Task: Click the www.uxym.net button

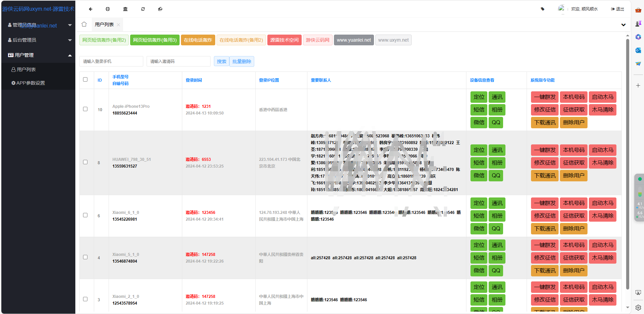Action: coord(393,40)
